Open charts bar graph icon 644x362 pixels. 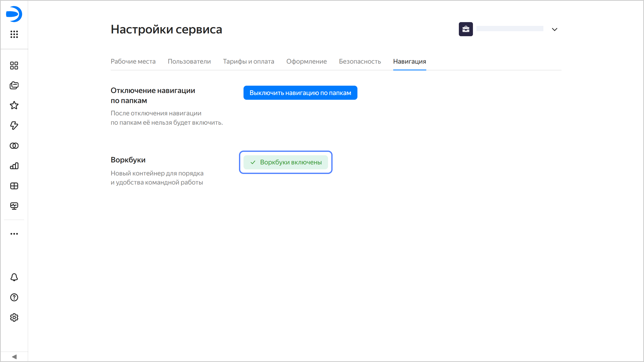click(14, 166)
